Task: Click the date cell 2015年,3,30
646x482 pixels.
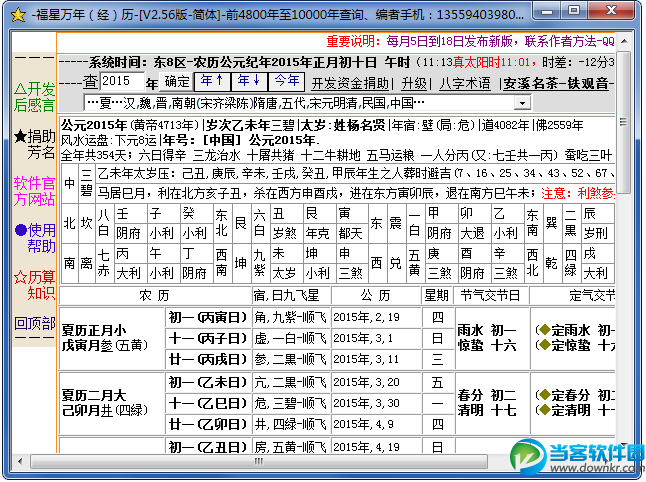Action: tap(376, 403)
